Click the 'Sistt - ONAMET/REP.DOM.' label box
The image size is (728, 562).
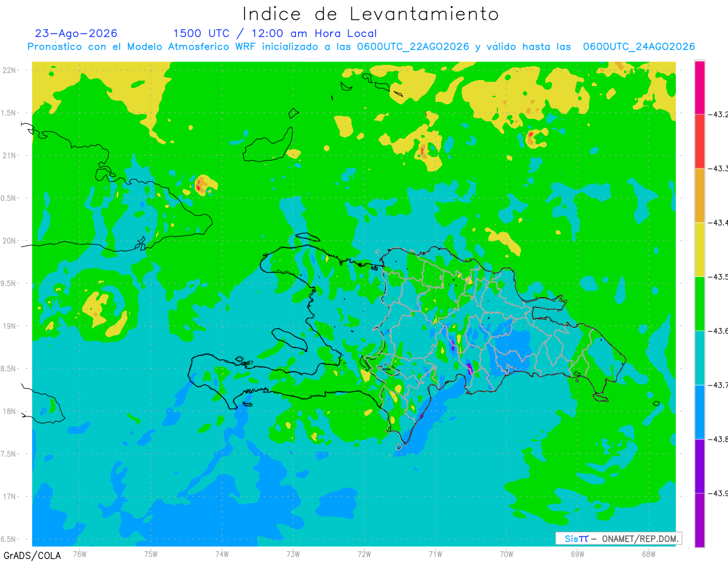618,538
